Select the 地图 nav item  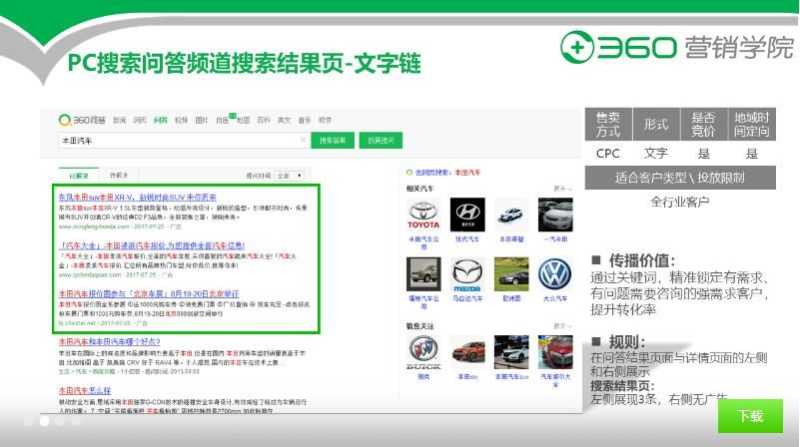tap(243, 120)
